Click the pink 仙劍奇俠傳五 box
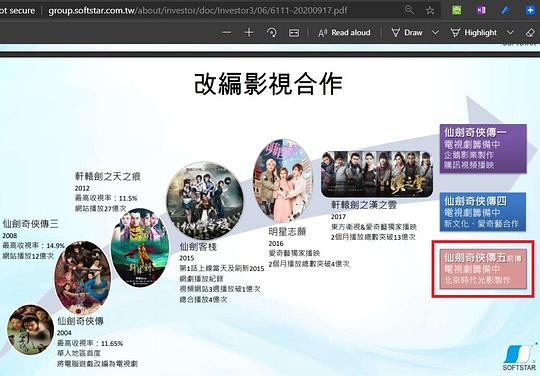 pos(483,268)
